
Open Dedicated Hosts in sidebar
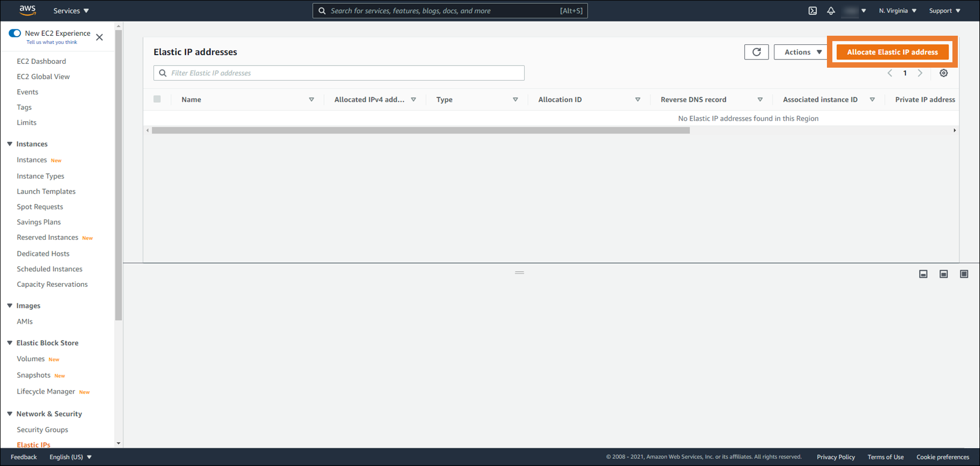[x=43, y=254]
